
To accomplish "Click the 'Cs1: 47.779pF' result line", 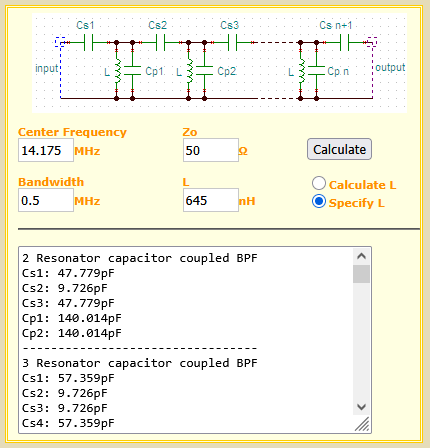I will 68,273.
